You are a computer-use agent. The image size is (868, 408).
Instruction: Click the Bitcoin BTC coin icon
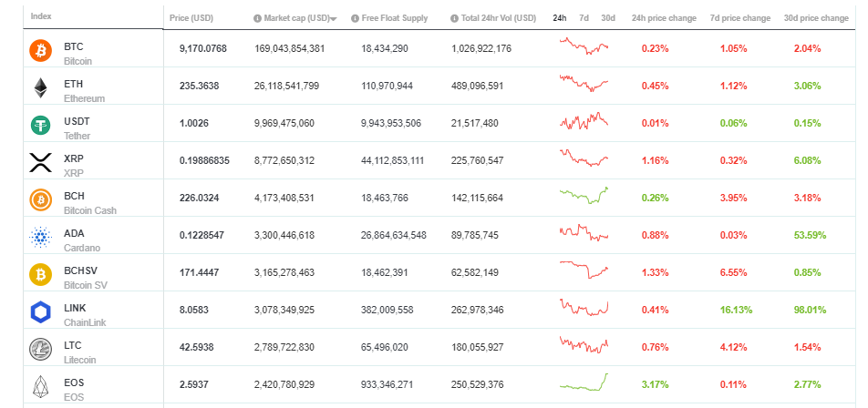click(40, 51)
